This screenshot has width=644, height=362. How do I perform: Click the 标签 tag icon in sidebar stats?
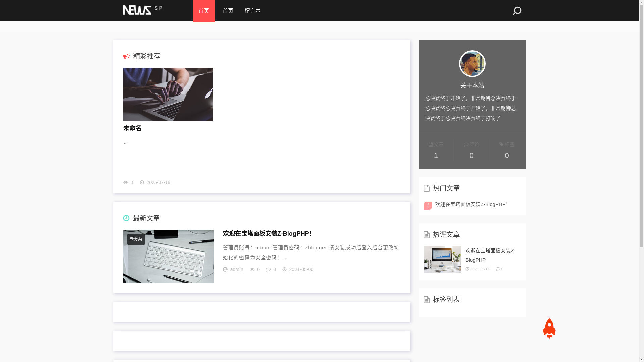[501, 144]
